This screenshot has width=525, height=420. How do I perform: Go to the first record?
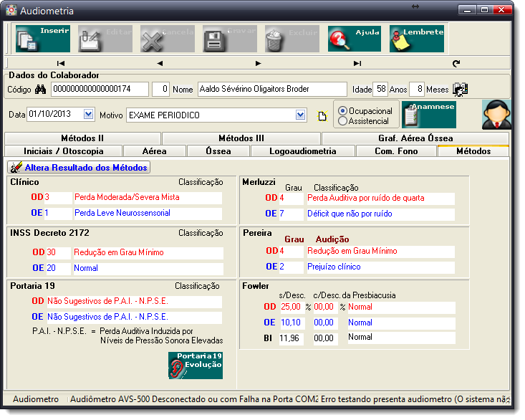click(61, 63)
